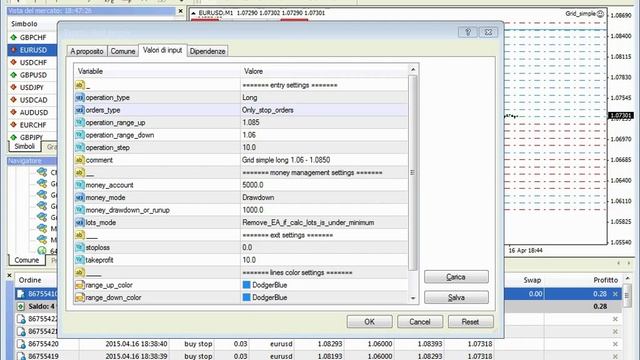Screen dimensions: 640x360
Task: Select the EURUSD symbol in Market Watch
Action: tap(33, 50)
